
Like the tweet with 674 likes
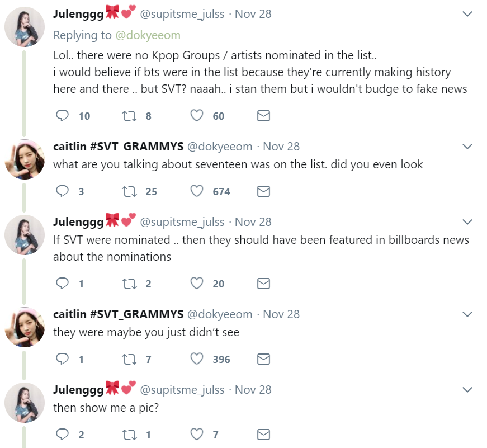click(x=197, y=191)
